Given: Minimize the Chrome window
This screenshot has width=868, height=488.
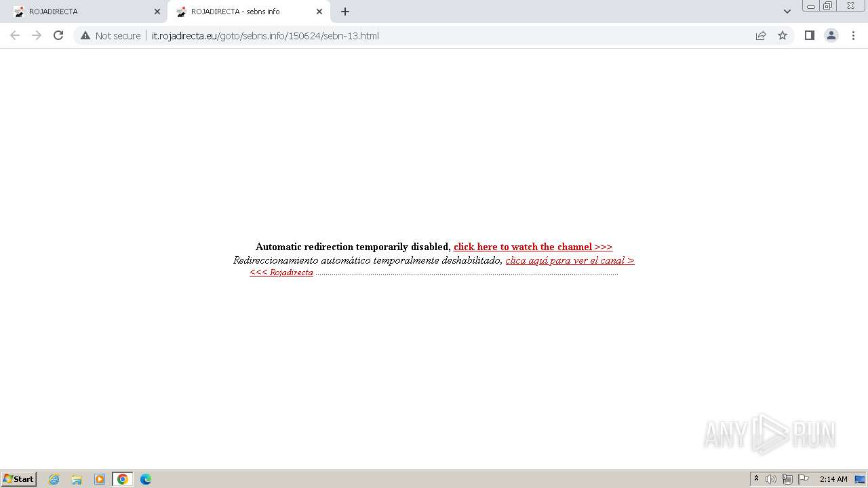Looking at the screenshot, I should (811, 6).
